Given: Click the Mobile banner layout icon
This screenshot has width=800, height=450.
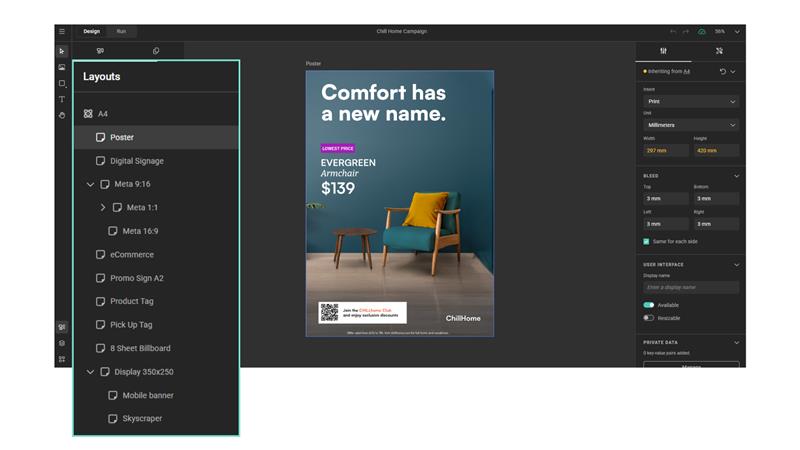Looking at the screenshot, I should click(113, 395).
